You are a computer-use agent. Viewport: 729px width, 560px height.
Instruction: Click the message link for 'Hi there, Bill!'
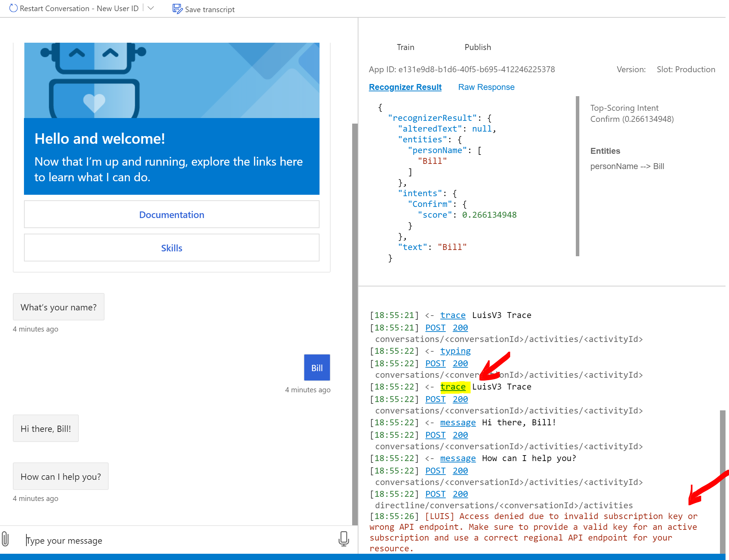coord(458,423)
